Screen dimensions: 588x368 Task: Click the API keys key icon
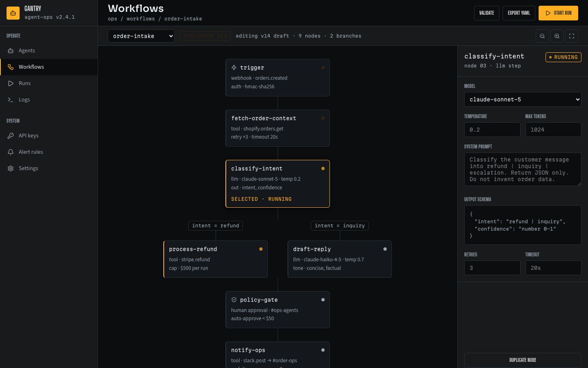coord(11,136)
